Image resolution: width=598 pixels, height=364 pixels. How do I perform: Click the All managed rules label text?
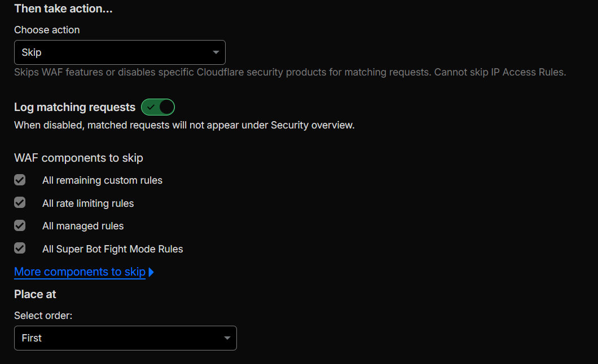(83, 226)
